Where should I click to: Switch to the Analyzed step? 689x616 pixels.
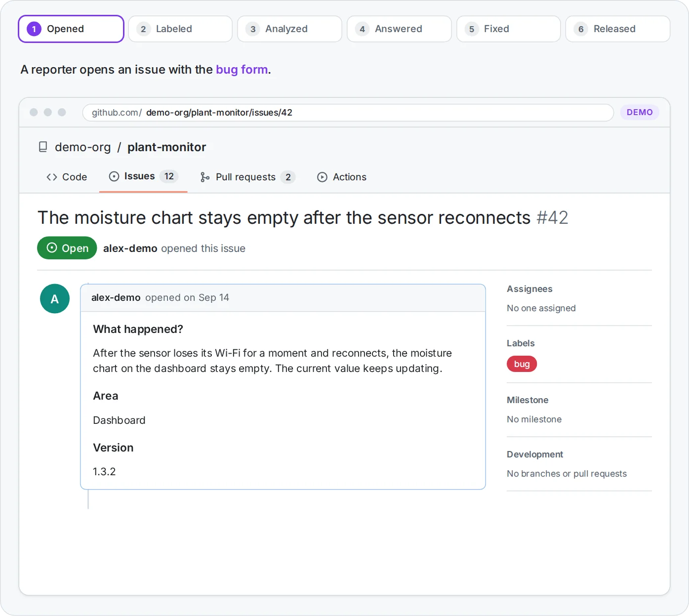click(289, 29)
